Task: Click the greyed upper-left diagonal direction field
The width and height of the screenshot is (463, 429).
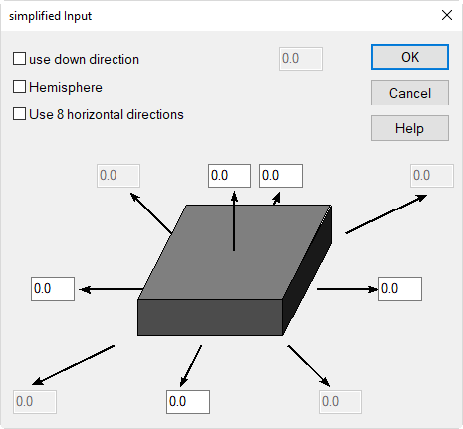Action: click(118, 176)
